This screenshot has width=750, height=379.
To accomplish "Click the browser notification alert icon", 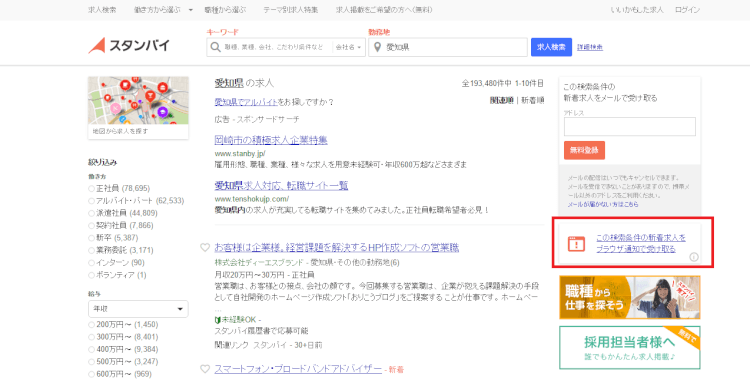I will (x=576, y=243).
